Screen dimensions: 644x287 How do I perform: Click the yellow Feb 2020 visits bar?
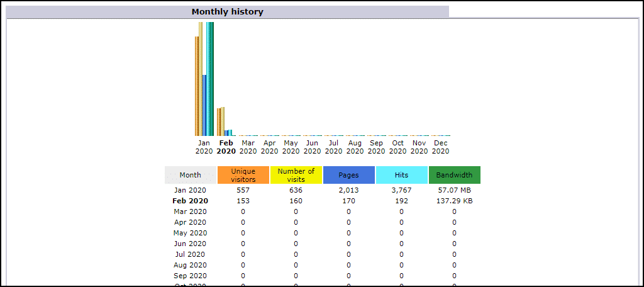point(223,121)
